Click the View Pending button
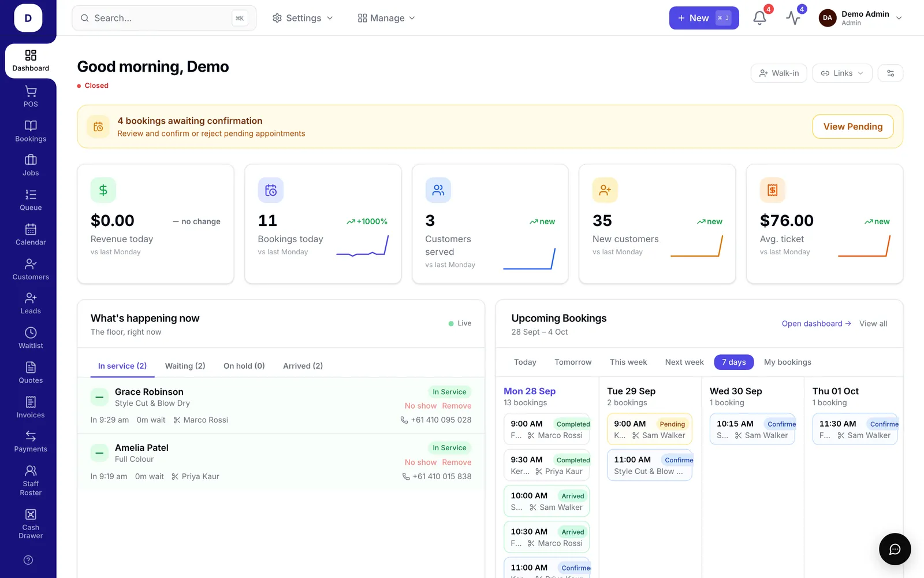Image resolution: width=924 pixels, height=578 pixels. click(852, 127)
